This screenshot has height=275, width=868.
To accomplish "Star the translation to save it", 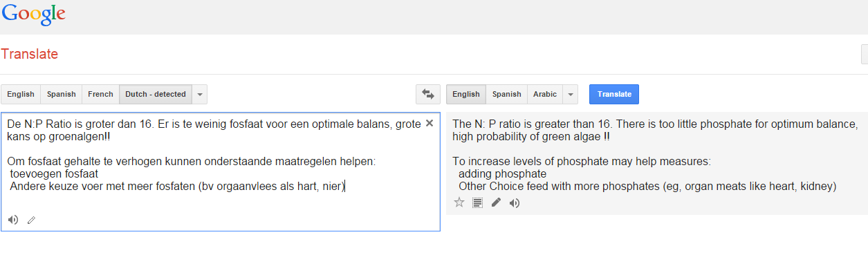I will click(x=459, y=202).
